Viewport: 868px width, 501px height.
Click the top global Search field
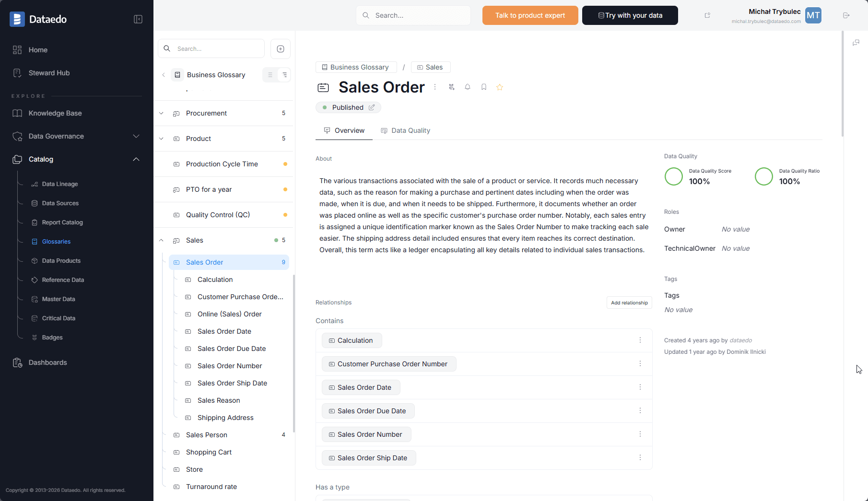[x=413, y=15]
